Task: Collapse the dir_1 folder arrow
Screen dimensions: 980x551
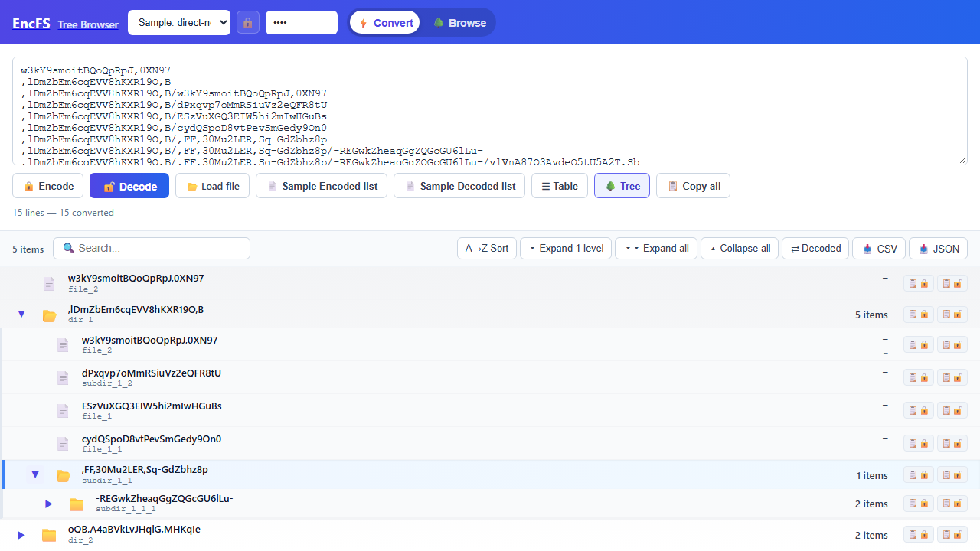Action: point(21,314)
